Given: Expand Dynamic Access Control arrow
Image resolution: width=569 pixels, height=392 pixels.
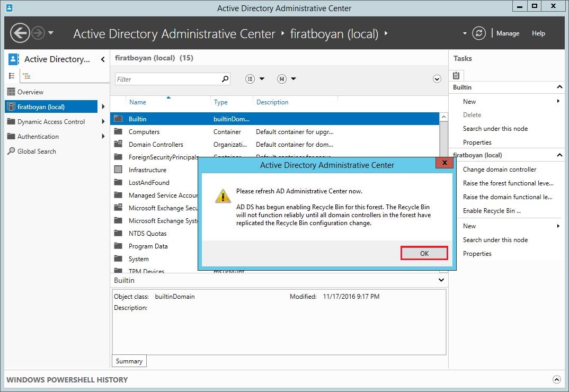Looking at the screenshot, I should click(103, 122).
